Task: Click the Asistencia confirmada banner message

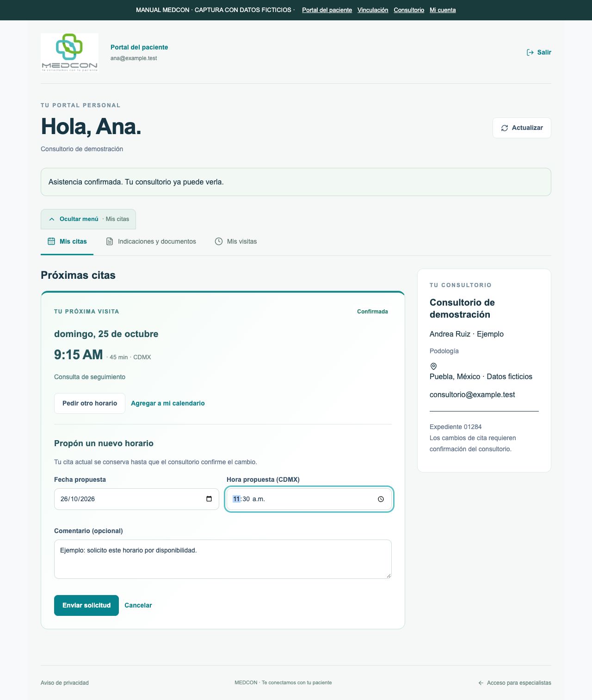Action: click(136, 182)
